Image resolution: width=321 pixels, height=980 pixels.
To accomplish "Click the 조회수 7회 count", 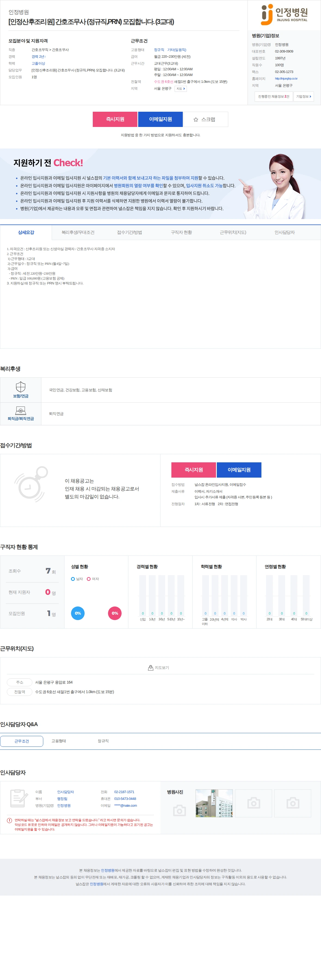I will (51, 571).
